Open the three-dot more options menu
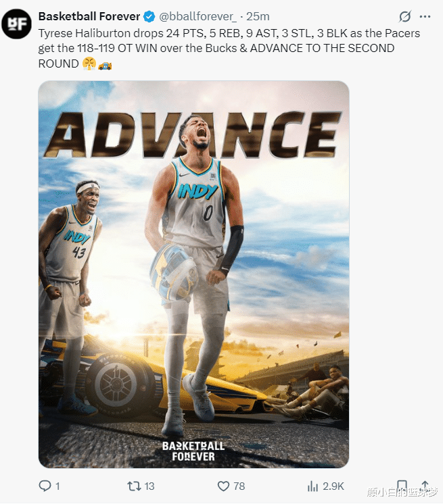 click(425, 16)
